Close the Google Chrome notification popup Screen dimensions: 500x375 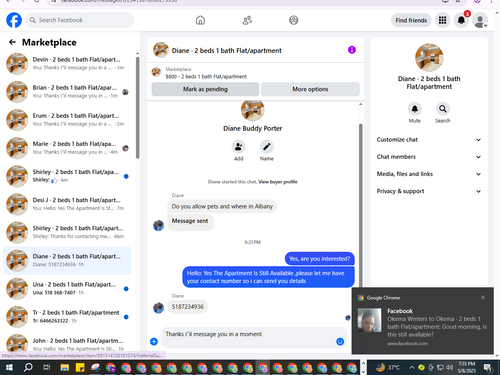[483, 298]
